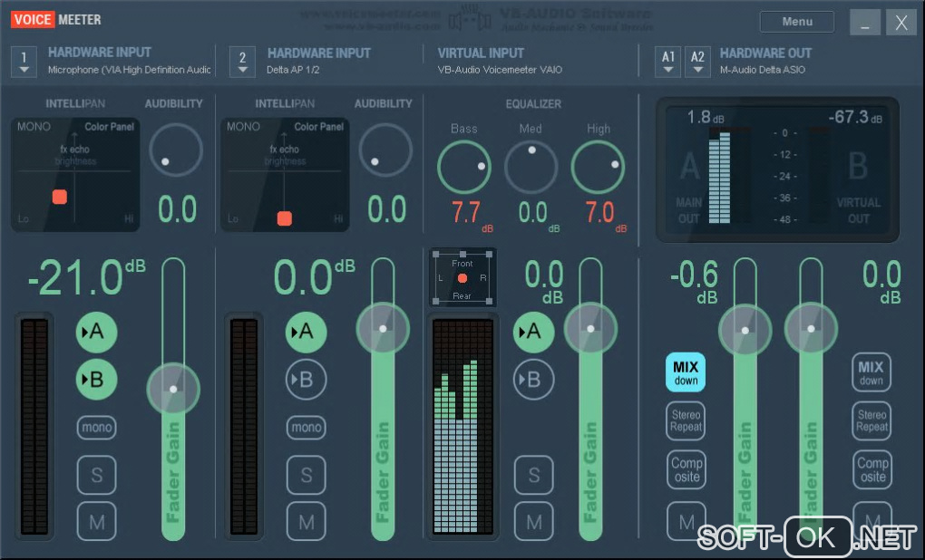Toggle bus A routing on Hardware Input 2
Screen dimensions: 925x560
pos(307,332)
